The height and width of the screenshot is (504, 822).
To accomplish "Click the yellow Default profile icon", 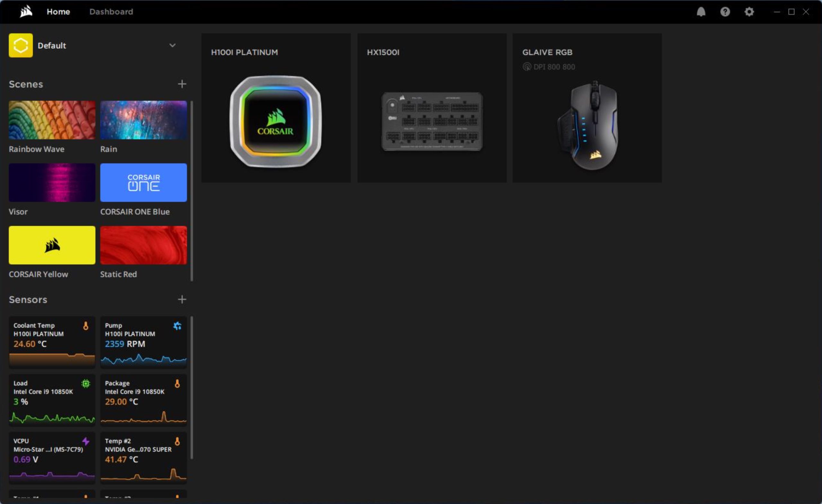I will pos(21,45).
